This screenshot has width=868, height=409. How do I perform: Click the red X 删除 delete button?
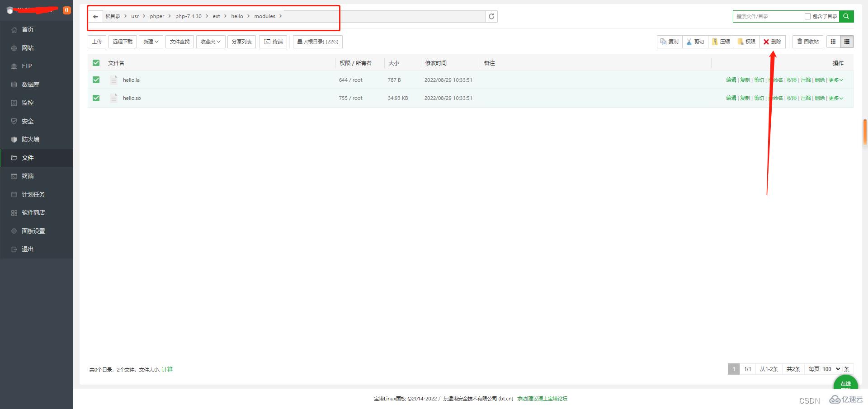773,42
